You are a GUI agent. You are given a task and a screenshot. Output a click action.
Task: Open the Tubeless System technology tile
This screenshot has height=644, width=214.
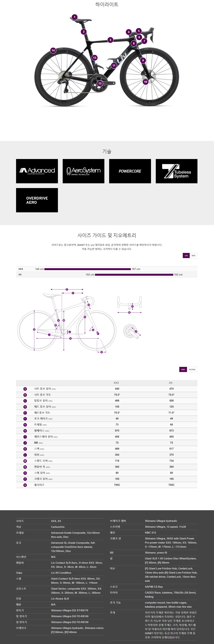(177, 171)
